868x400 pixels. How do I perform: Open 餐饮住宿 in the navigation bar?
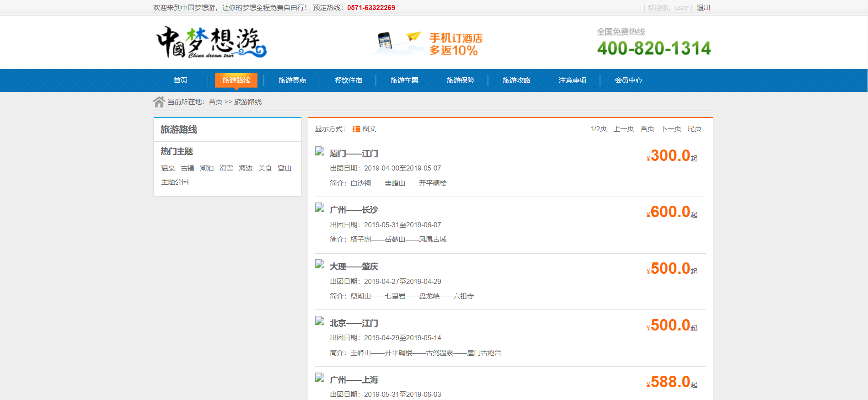(348, 80)
